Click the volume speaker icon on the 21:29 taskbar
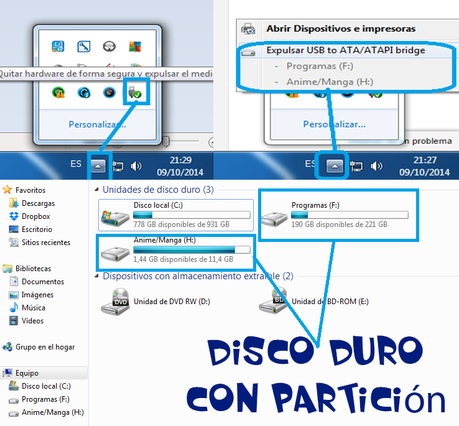 [136, 166]
